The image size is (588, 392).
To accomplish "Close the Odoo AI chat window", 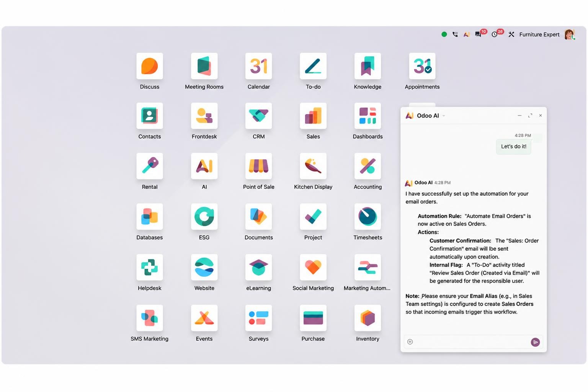I will pos(541,115).
